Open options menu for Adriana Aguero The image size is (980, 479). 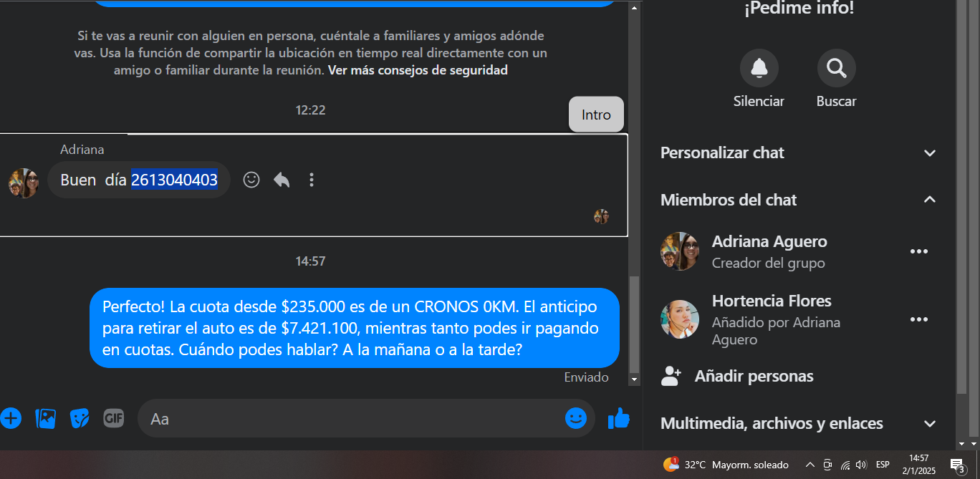(x=919, y=251)
